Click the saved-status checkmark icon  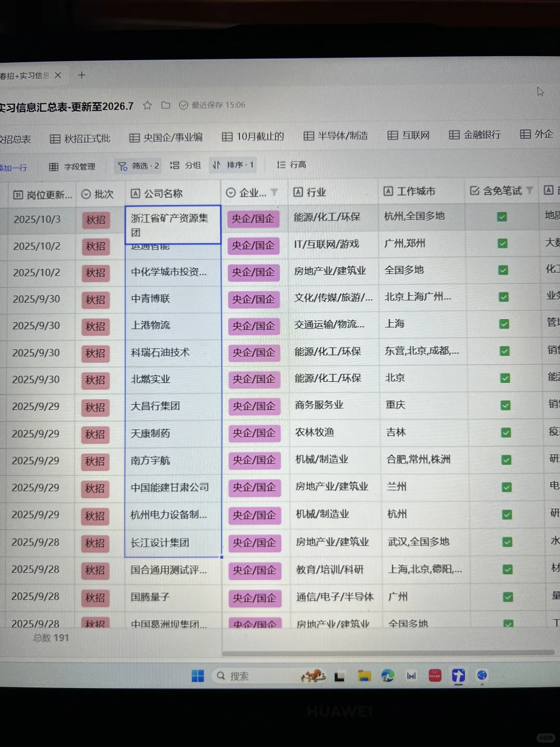tap(183, 105)
